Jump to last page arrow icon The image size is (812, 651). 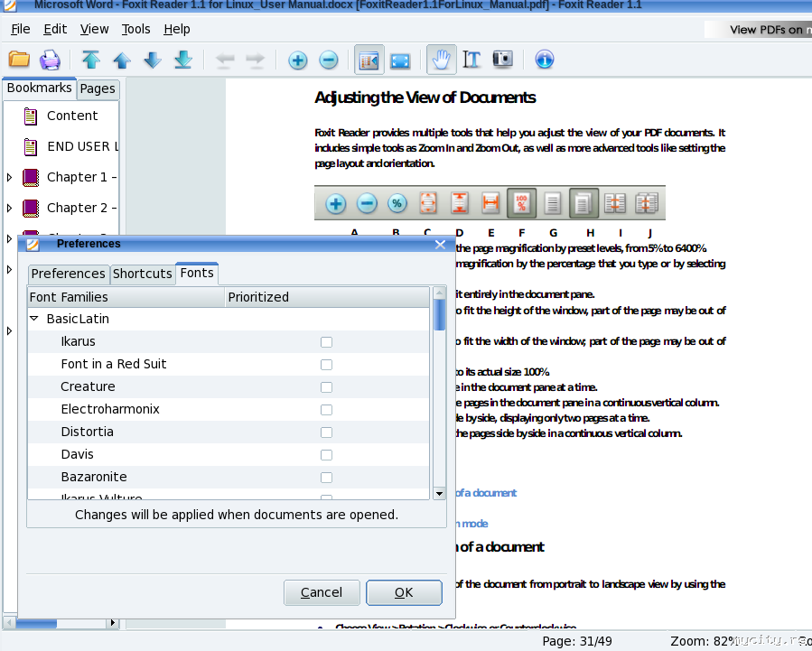click(x=182, y=60)
